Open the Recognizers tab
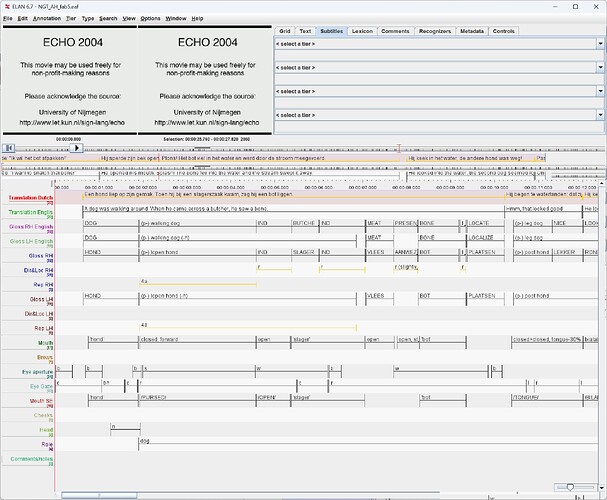Viewport: 607px width, 500px height. pyautogui.click(x=434, y=31)
